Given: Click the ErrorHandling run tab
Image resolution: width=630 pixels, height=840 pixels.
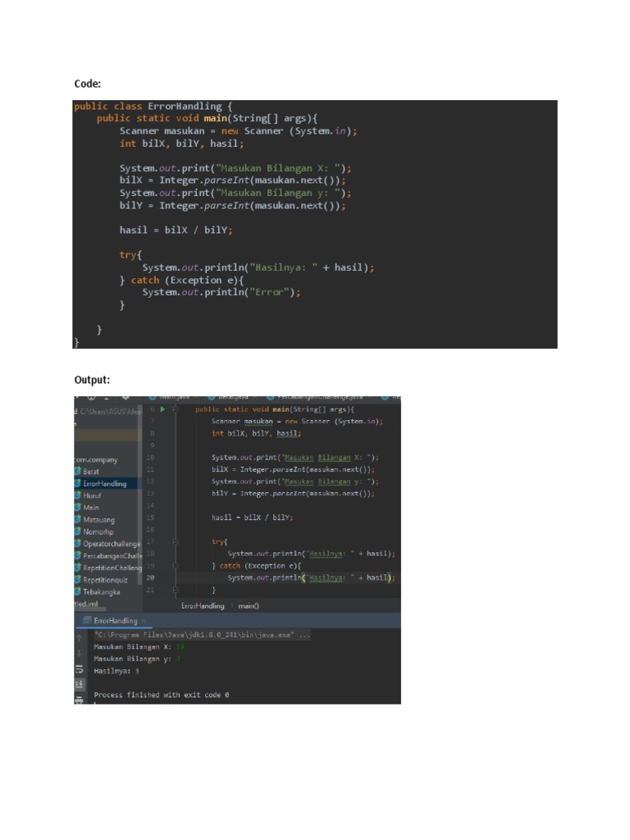Looking at the screenshot, I should (115, 620).
